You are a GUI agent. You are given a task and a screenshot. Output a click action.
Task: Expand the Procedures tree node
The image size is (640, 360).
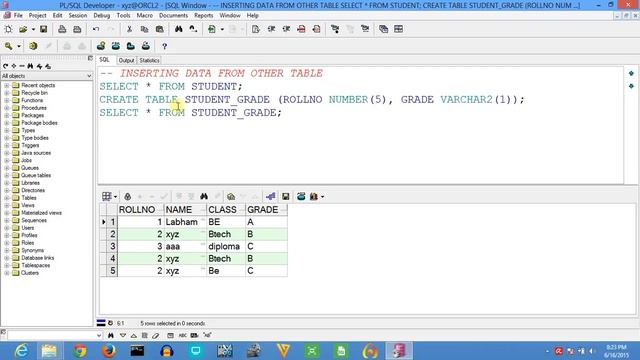[7, 108]
